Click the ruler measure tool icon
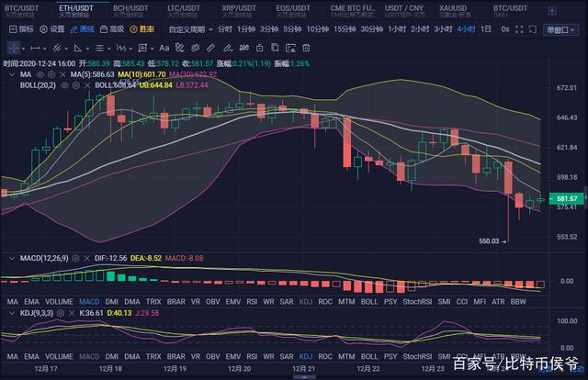Screen dimensions: 588x380 point(210,48)
